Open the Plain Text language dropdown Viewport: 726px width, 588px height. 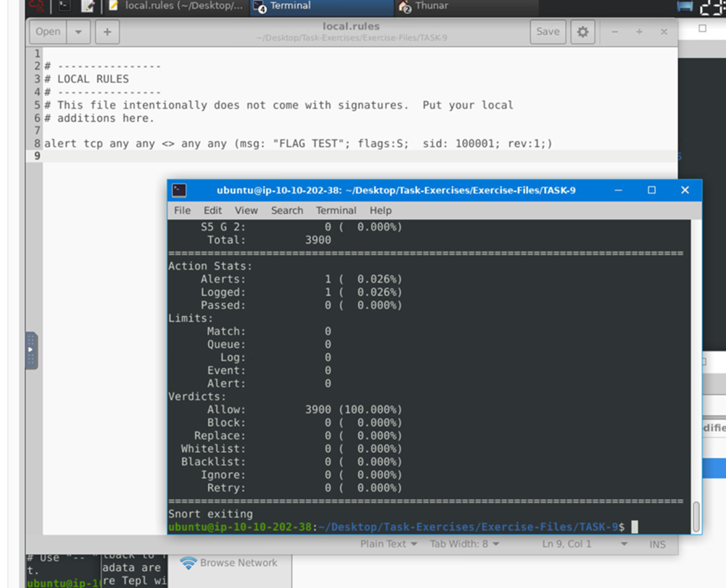click(389, 544)
